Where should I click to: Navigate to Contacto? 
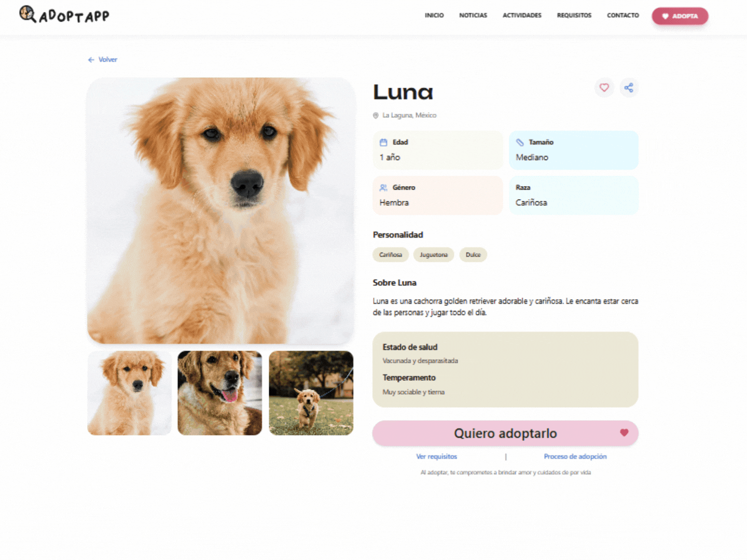[623, 16]
